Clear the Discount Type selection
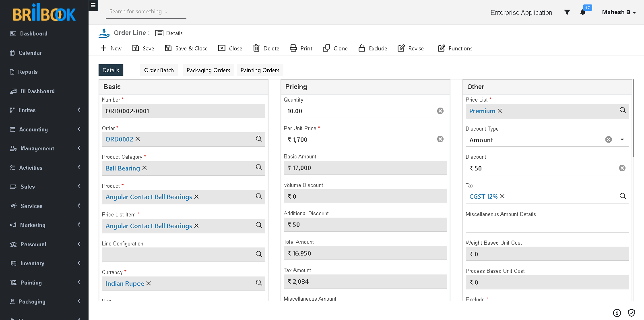644x320 pixels. [609, 139]
